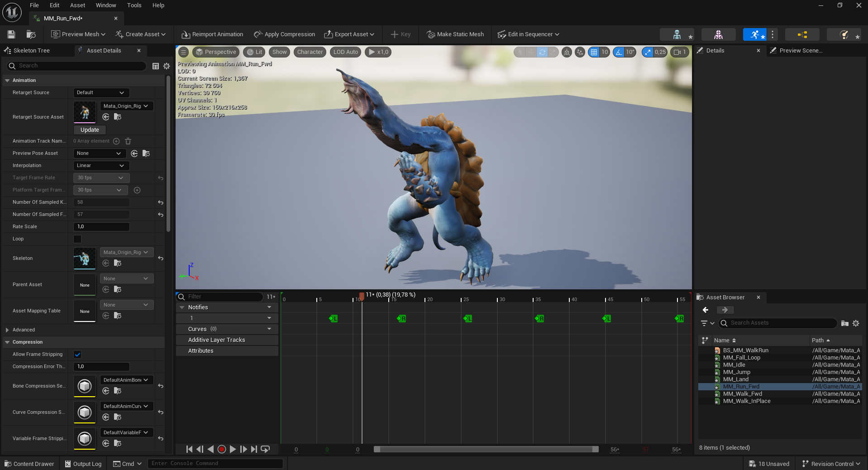Click Reimport Animation

(212, 34)
